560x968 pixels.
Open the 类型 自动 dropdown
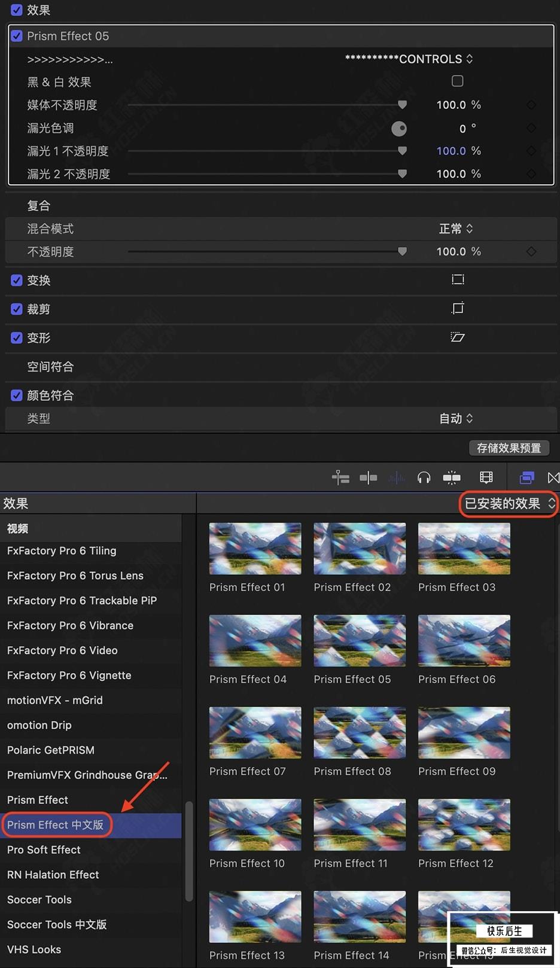click(x=456, y=418)
